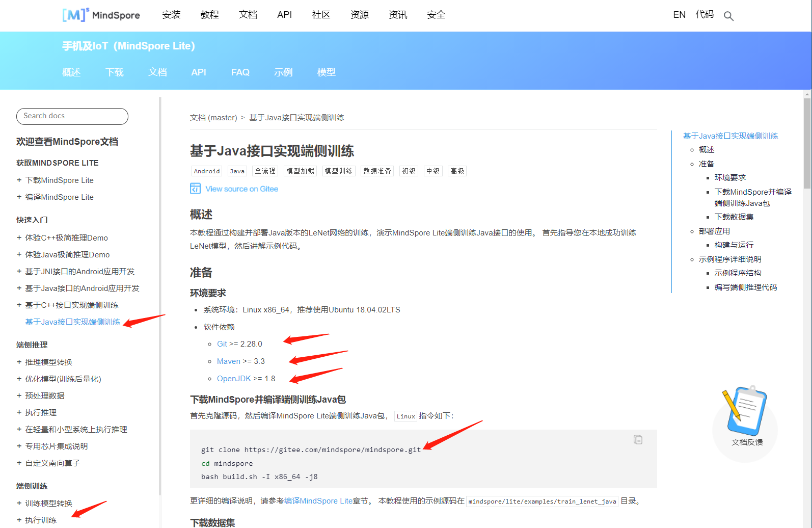Expand 推理模型转换 plus toggle

pyautogui.click(x=19, y=362)
